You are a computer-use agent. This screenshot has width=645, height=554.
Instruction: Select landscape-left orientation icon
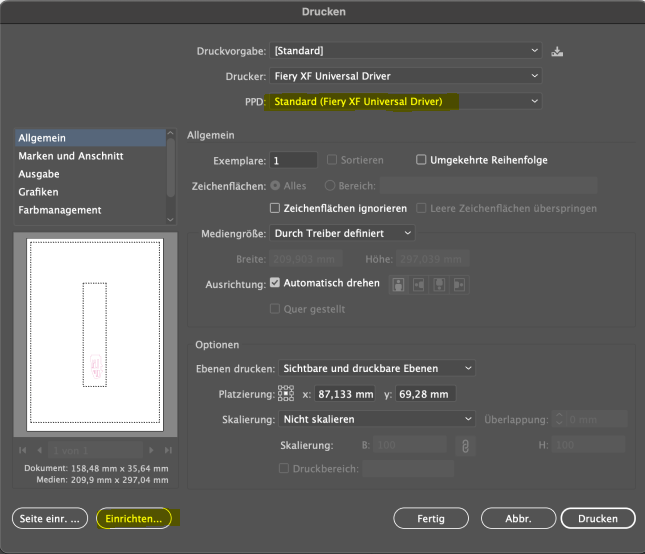click(418, 285)
